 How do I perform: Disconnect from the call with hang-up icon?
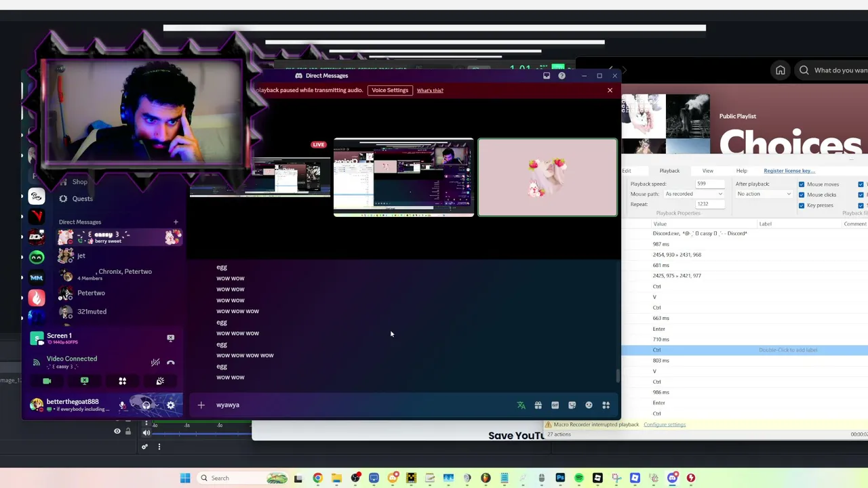tap(171, 363)
